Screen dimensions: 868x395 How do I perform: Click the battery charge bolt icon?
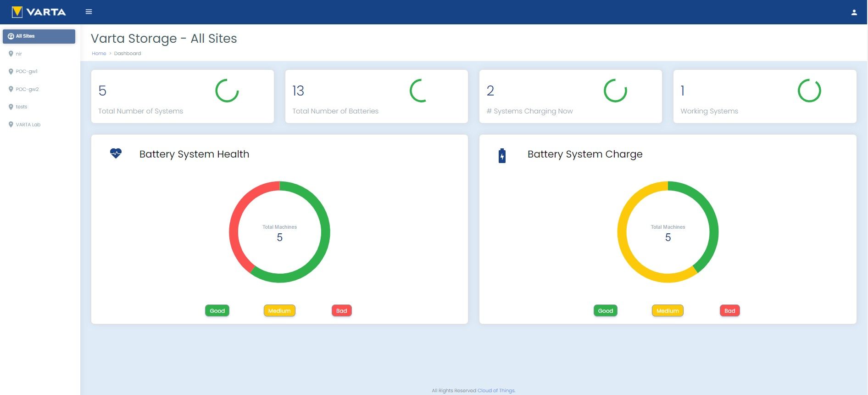point(502,156)
